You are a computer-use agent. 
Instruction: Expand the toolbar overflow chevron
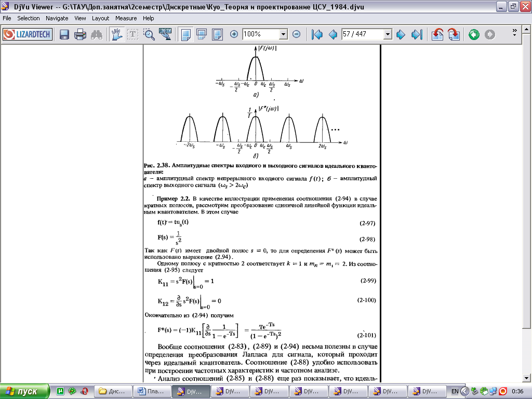[514, 32]
